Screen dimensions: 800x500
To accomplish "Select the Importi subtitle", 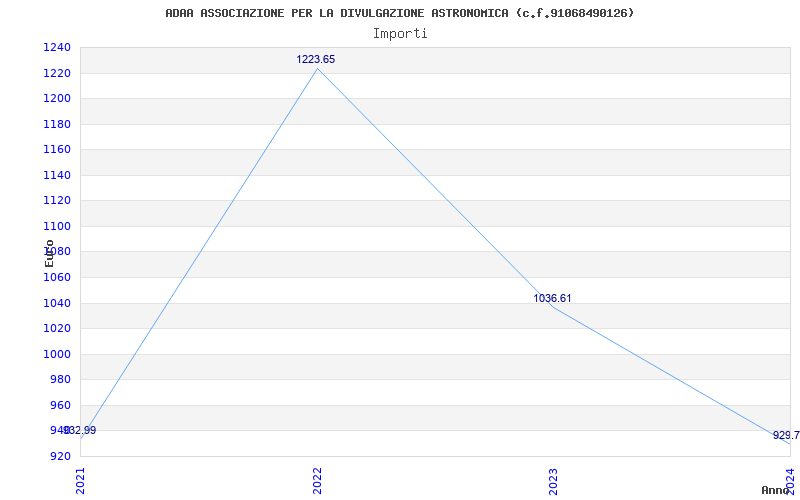I will coord(400,34).
